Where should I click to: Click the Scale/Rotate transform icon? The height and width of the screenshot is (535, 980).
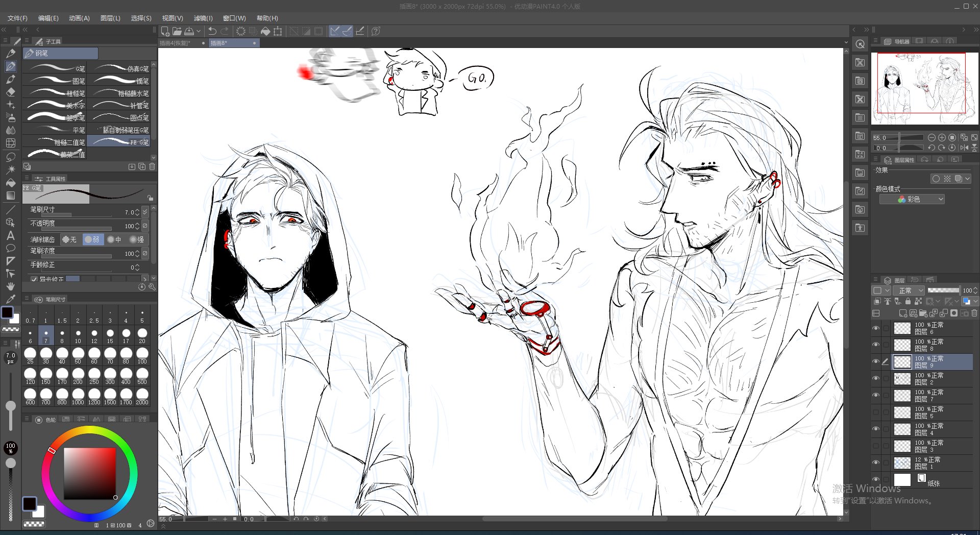click(278, 31)
